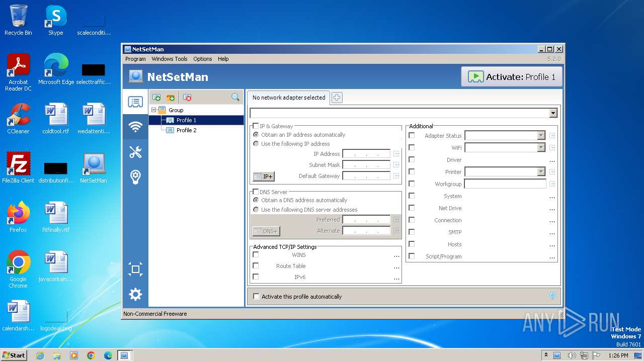The height and width of the screenshot is (362, 644).
Task: Expand the WiFi dropdown
Action: point(541,148)
